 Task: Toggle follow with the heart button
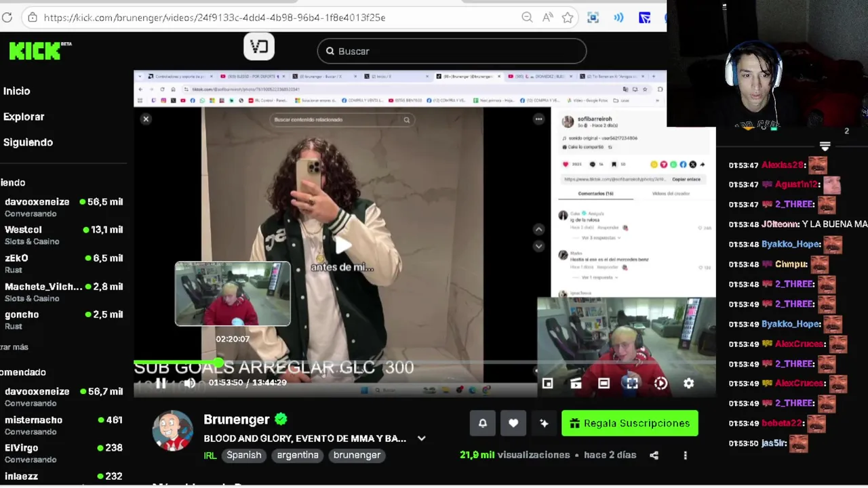(x=513, y=423)
